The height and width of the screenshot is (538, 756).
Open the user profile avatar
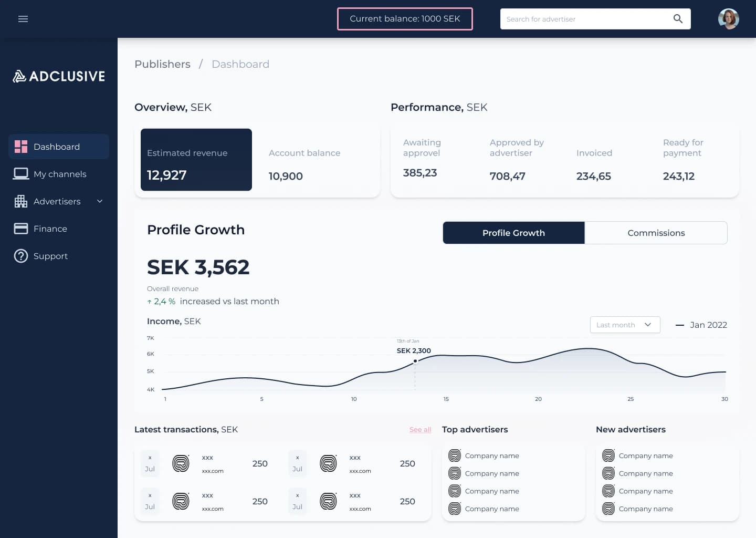coord(729,19)
